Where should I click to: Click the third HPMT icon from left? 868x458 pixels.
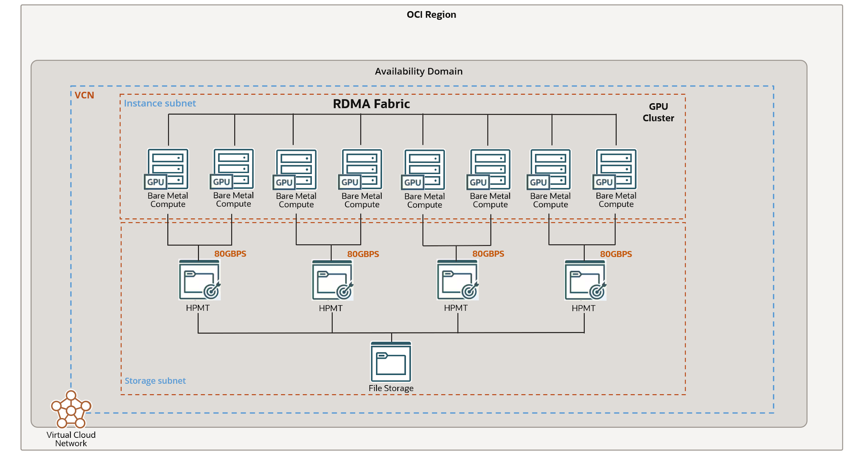pyautogui.click(x=457, y=280)
